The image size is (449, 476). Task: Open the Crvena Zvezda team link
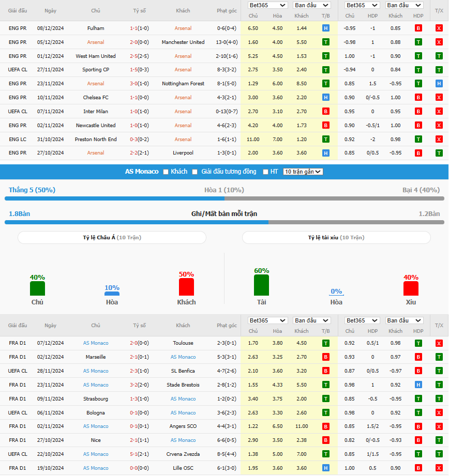[x=183, y=454]
